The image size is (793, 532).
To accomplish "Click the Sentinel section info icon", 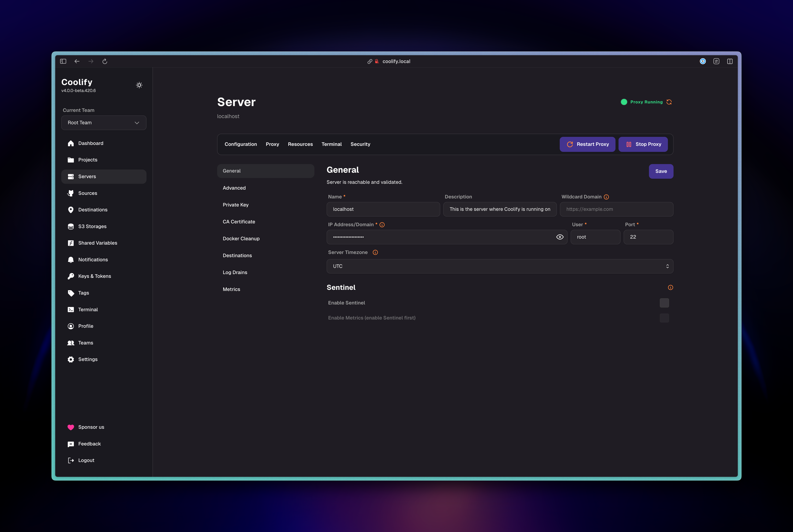I will coord(671,288).
